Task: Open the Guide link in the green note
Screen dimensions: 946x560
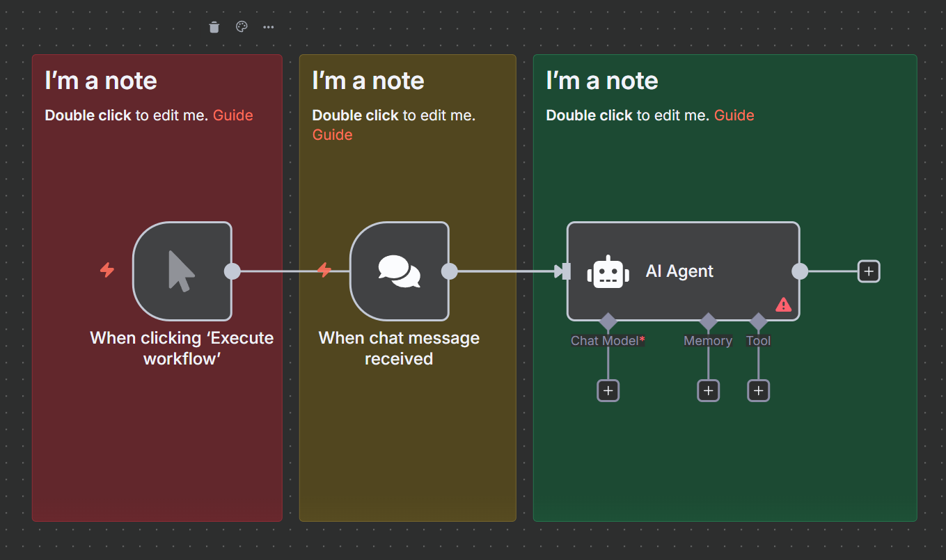Action: tap(734, 115)
